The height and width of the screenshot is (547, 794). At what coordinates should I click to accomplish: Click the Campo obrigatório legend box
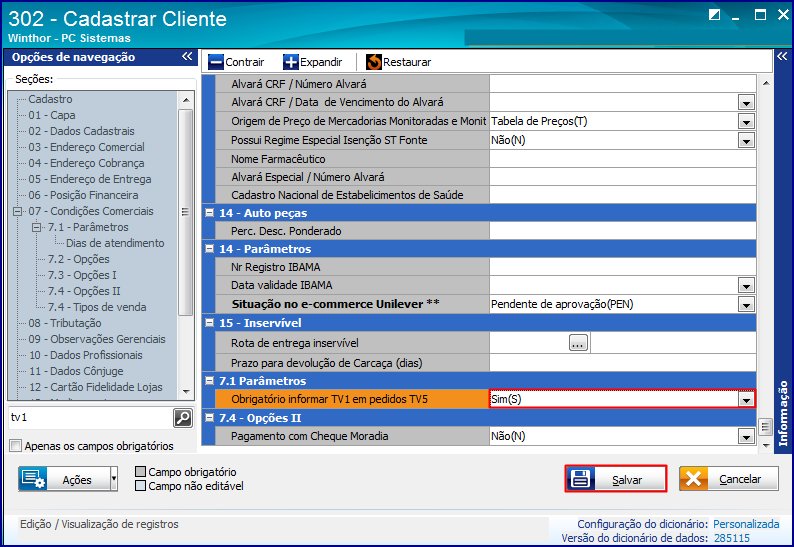tap(140, 472)
